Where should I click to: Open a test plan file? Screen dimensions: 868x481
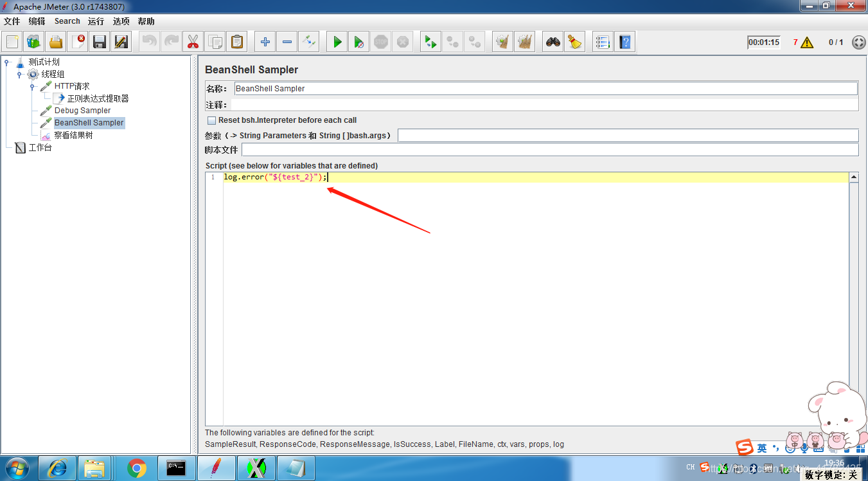coord(56,42)
